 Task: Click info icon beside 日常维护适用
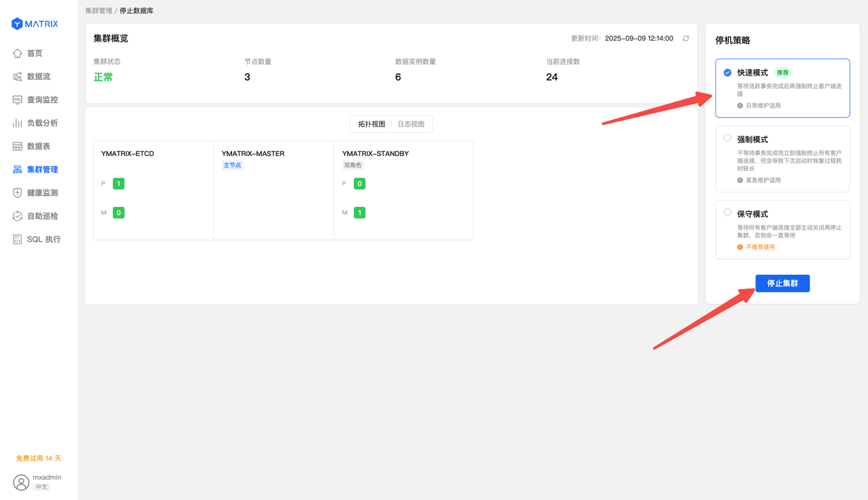tap(741, 106)
